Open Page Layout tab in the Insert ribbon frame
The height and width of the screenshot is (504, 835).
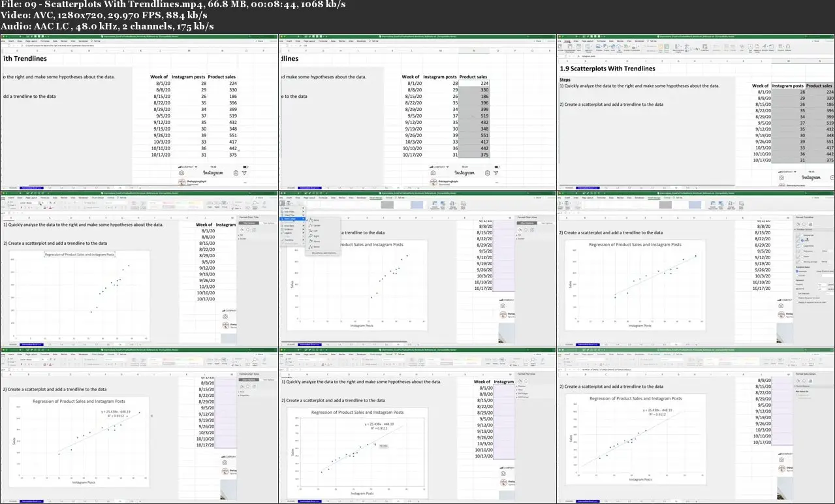click(588, 40)
